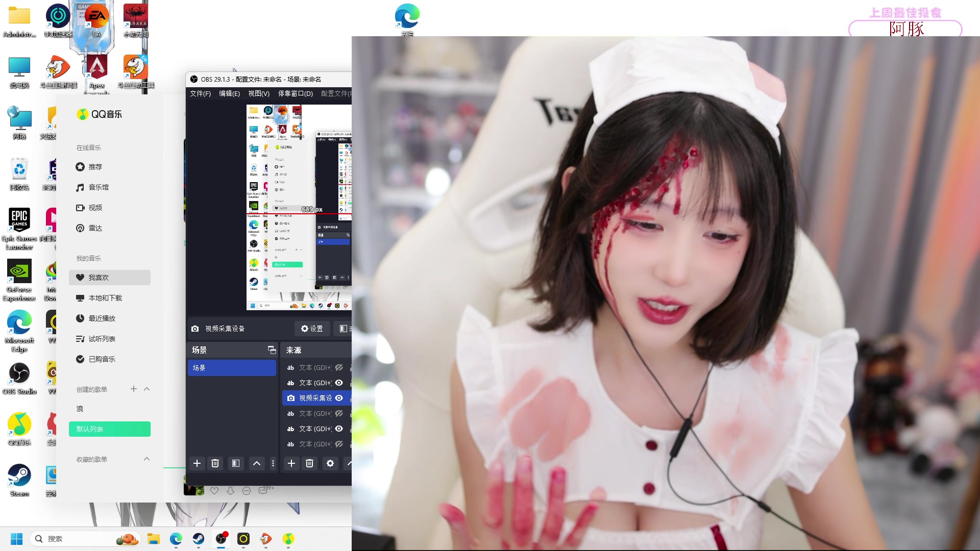Hide the second 文本 (GDI+) source
980x551 pixels.
tap(339, 383)
